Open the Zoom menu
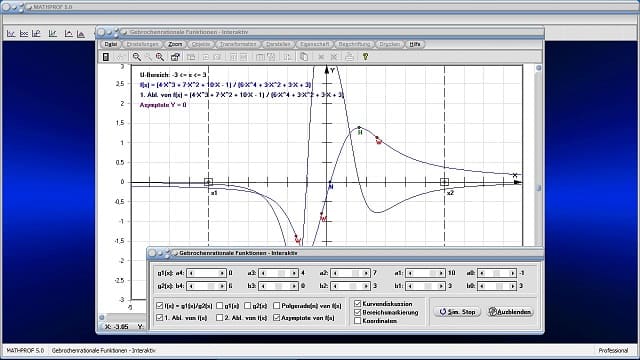640x360 pixels. click(176, 44)
